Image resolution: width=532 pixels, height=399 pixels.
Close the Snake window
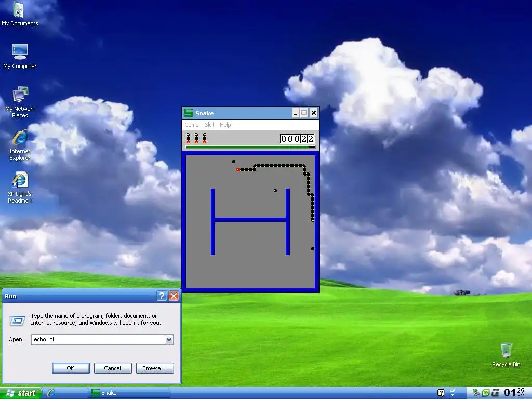pos(313,113)
